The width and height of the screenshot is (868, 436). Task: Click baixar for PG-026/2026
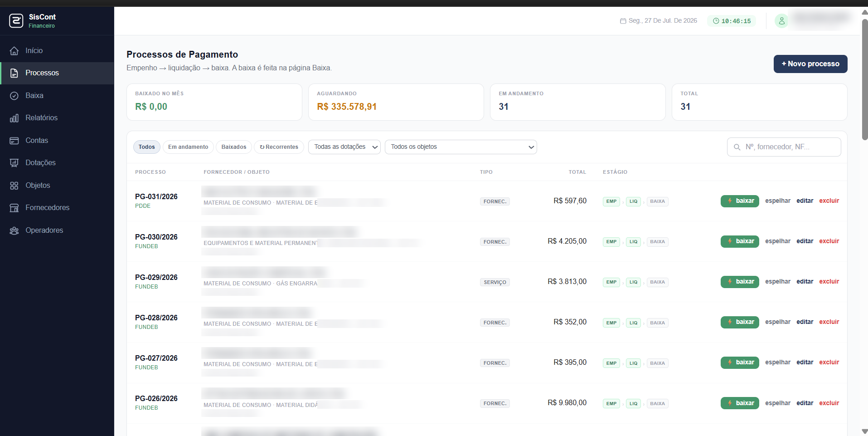point(740,403)
